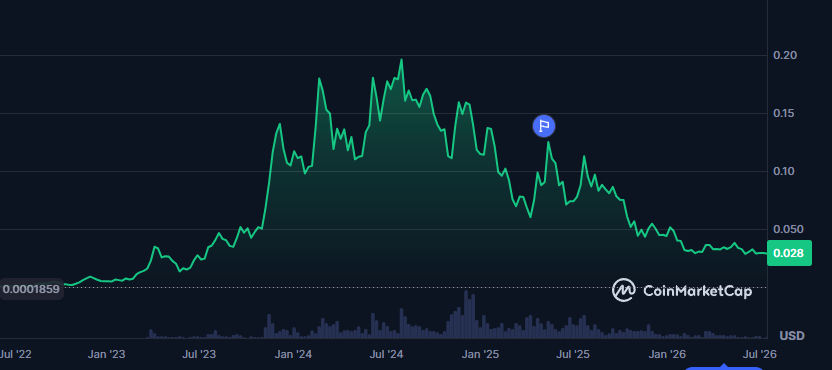Click the Jul '24 date label

(x=387, y=354)
